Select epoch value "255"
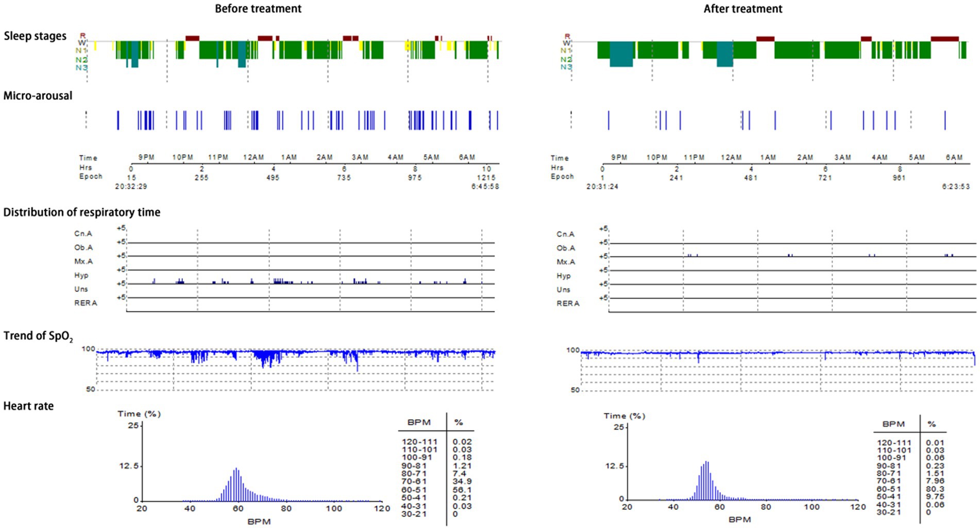Viewport: 980px width, 530px height. [x=201, y=177]
